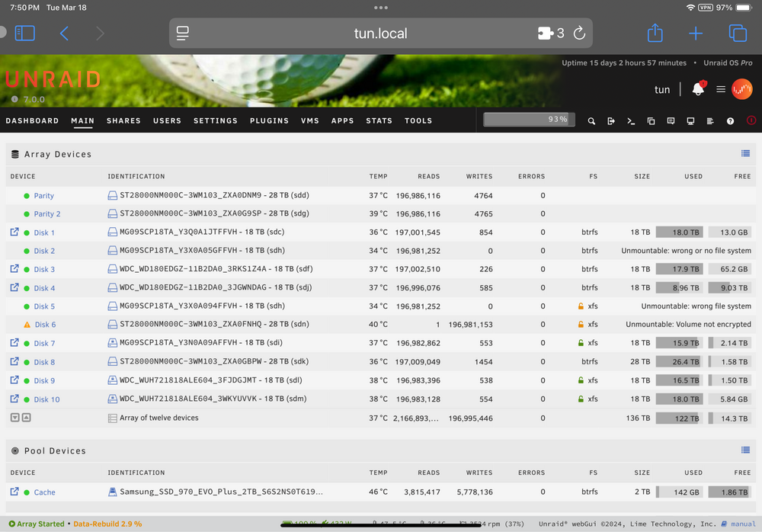
Task: Go back to previous page
Action: coord(64,33)
